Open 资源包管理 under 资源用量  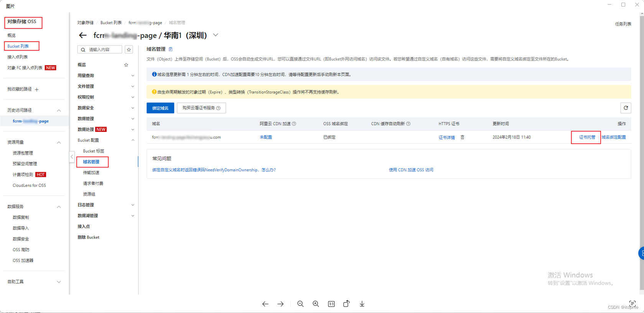(23, 153)
